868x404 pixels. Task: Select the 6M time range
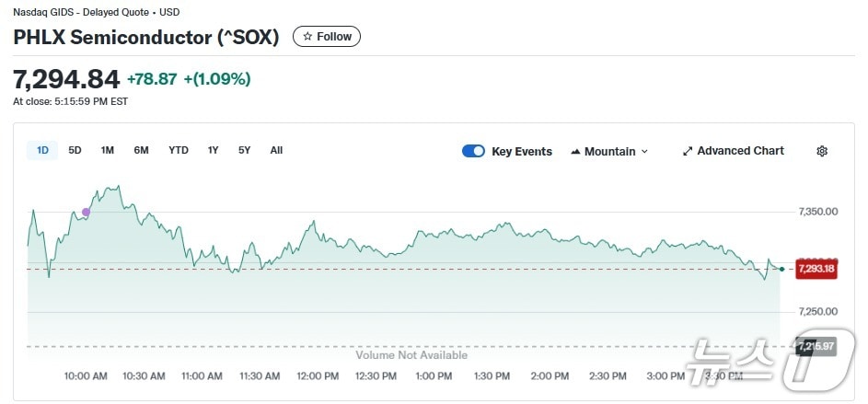click(x=141, y=150)
